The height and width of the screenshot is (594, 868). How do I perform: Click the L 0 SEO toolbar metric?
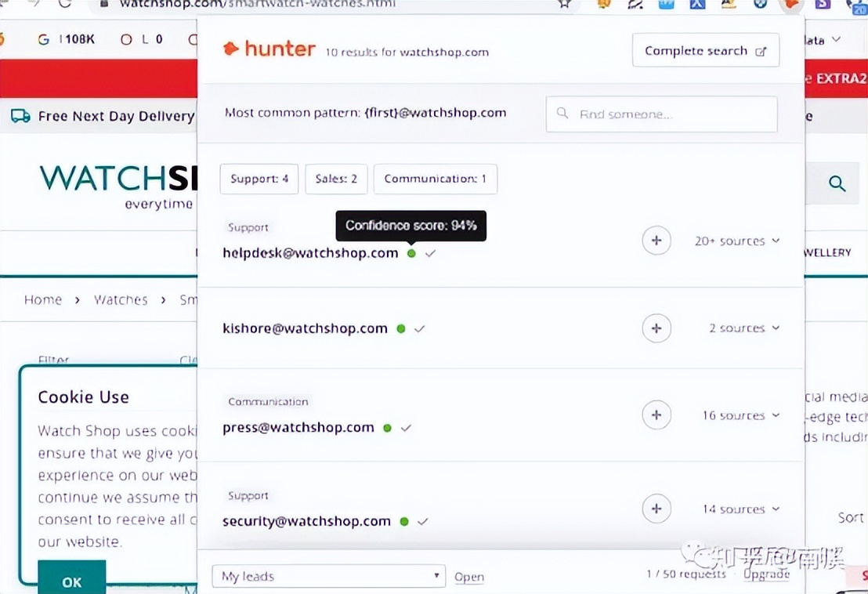pos(142,39)
